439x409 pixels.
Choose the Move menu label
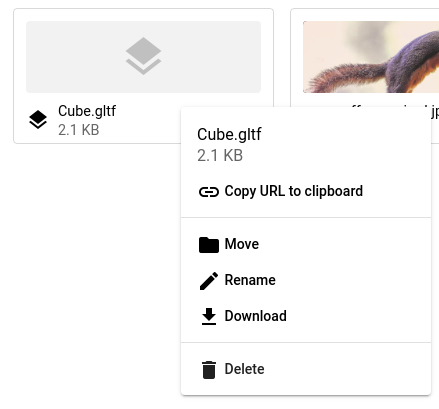click(242, 244)
